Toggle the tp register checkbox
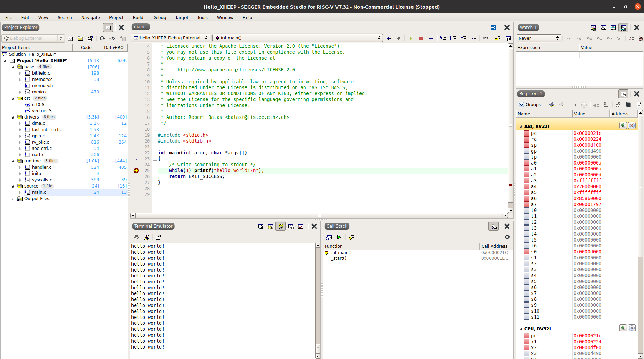The image size is (644, 359). click(526, 157)
